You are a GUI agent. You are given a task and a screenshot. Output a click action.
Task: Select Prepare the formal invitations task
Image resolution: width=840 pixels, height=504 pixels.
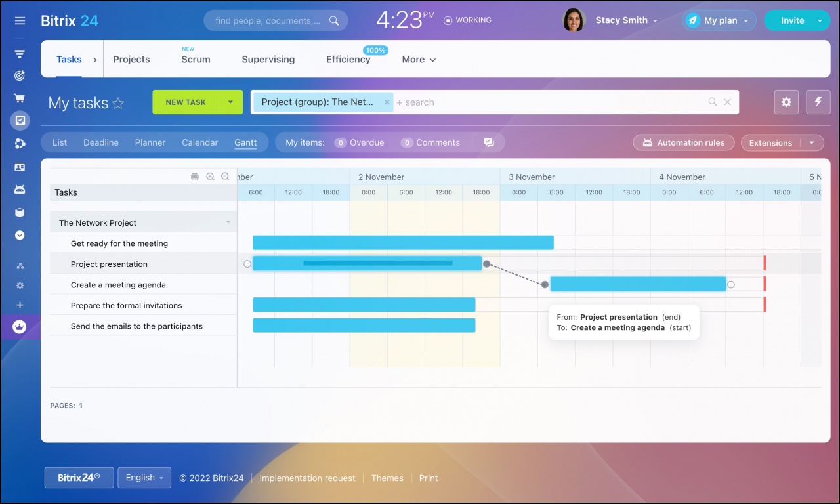coord(126,305)
